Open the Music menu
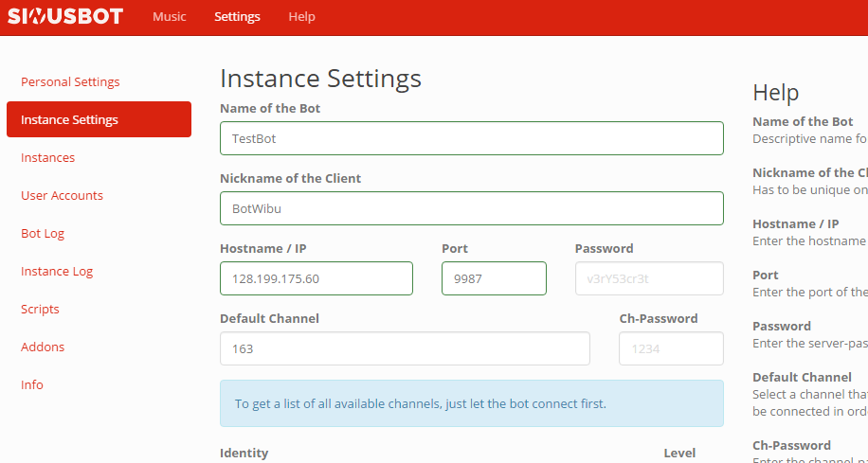This screenshot has height=463, width=868. (170, 17)
